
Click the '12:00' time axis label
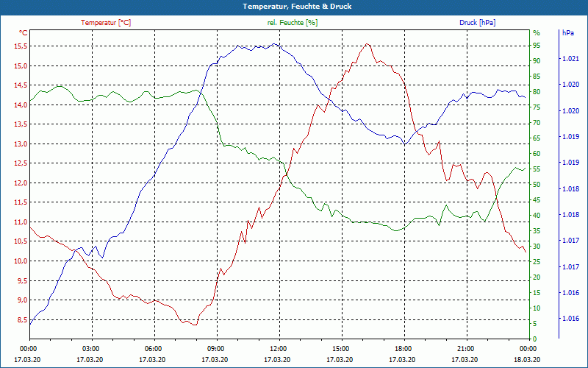tap(278, 348)
